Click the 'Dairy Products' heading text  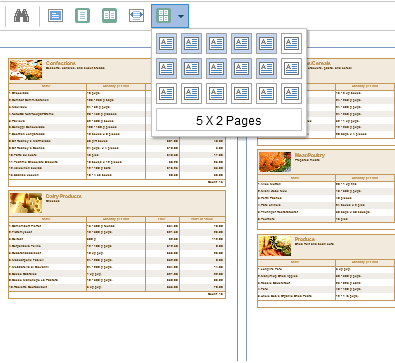64,196
